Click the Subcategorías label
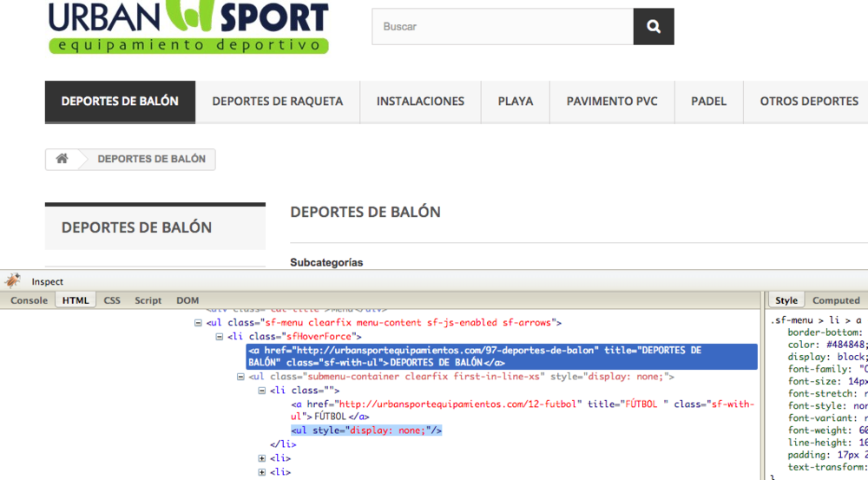This screenshot has width=868, height=480. pyautogui.click(x=326, y=262)
